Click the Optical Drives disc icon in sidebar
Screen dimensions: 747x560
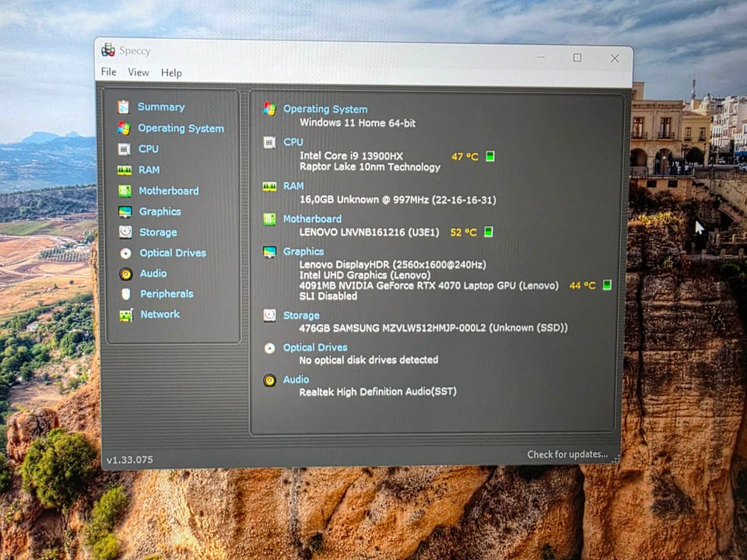point(126,253)
